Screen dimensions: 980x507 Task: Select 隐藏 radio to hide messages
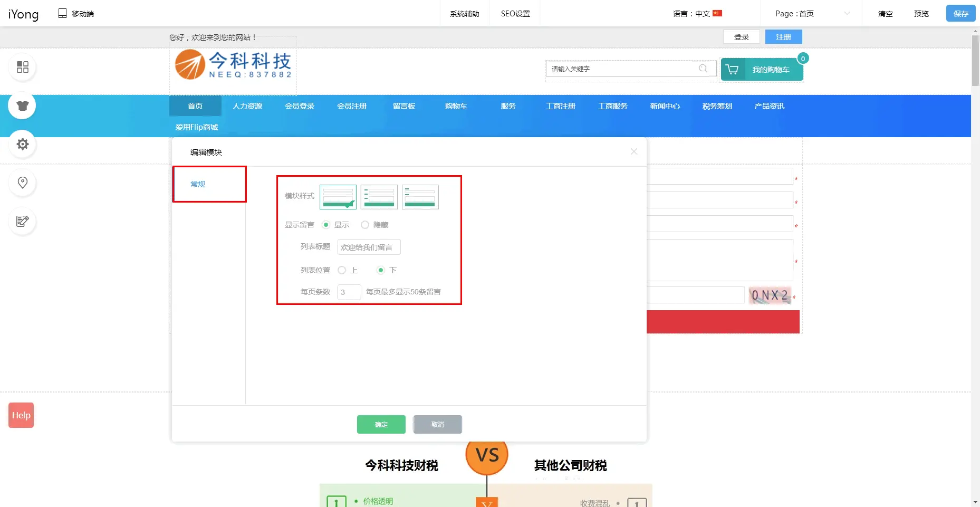pyautogui.click(x=365, y=225)
